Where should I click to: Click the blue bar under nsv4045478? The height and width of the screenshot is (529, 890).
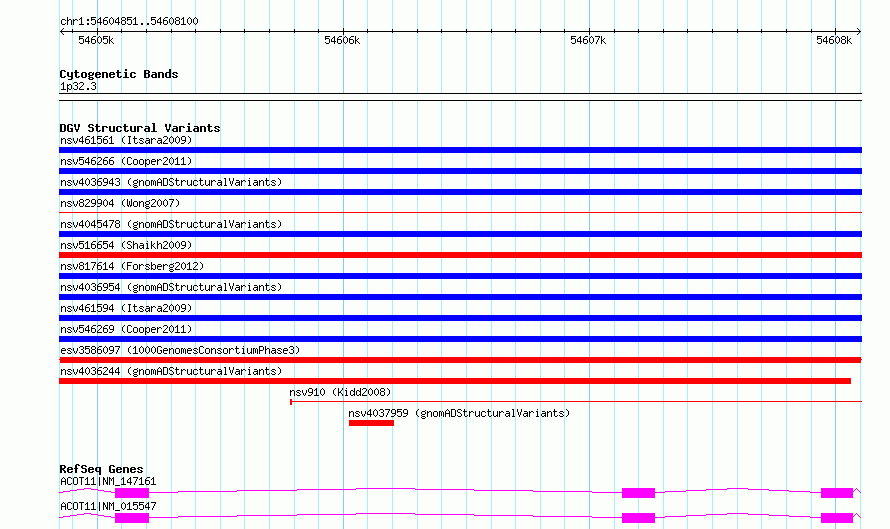[x=460, y=234]
